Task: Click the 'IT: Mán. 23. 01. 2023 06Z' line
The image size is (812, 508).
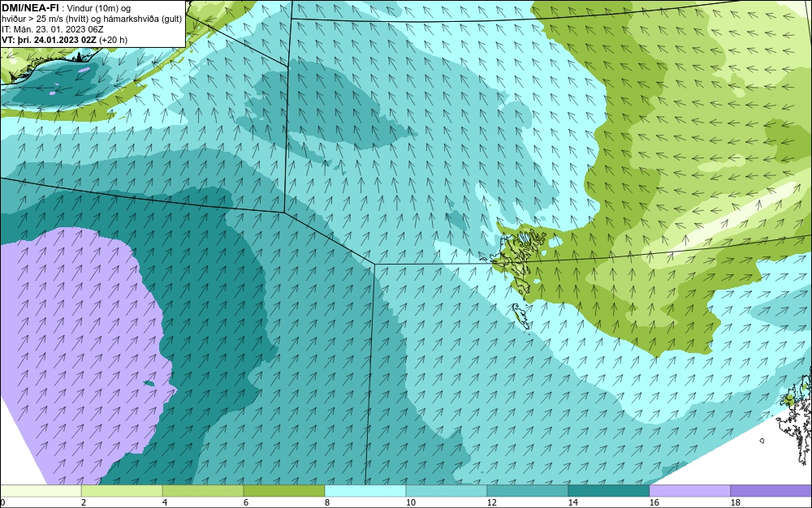Action: point(52,29)
